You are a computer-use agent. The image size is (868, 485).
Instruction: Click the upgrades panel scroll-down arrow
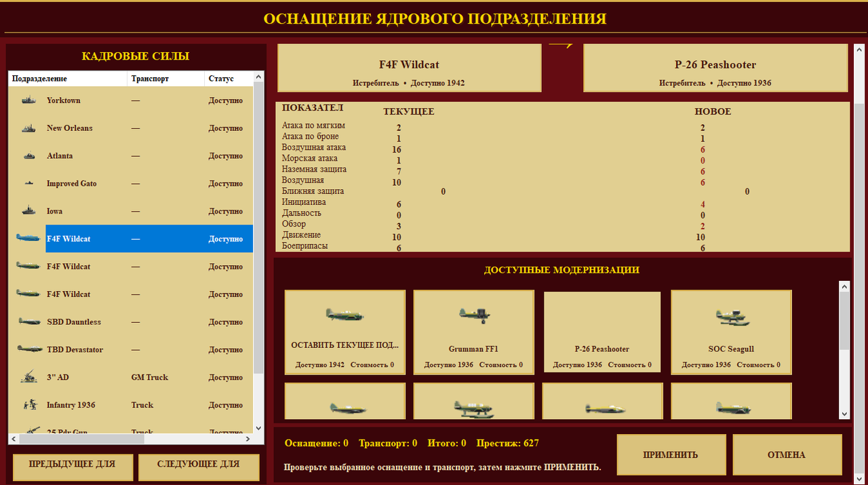coord(844,413)
